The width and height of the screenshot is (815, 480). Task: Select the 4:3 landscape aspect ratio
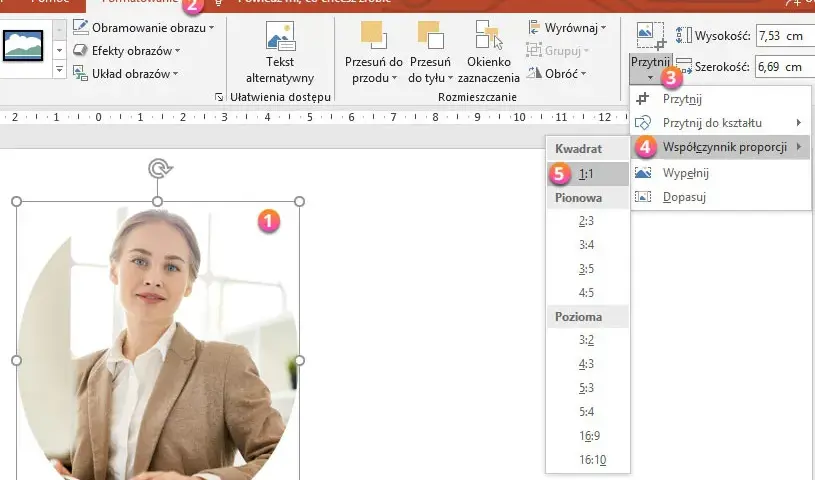pyautogui.click(x=588, y=364)
